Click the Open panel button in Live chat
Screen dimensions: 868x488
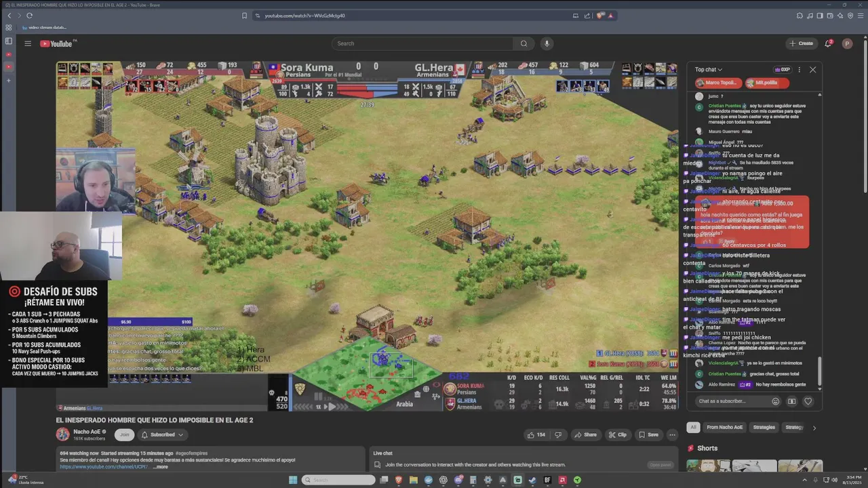[x=660, y=465]
